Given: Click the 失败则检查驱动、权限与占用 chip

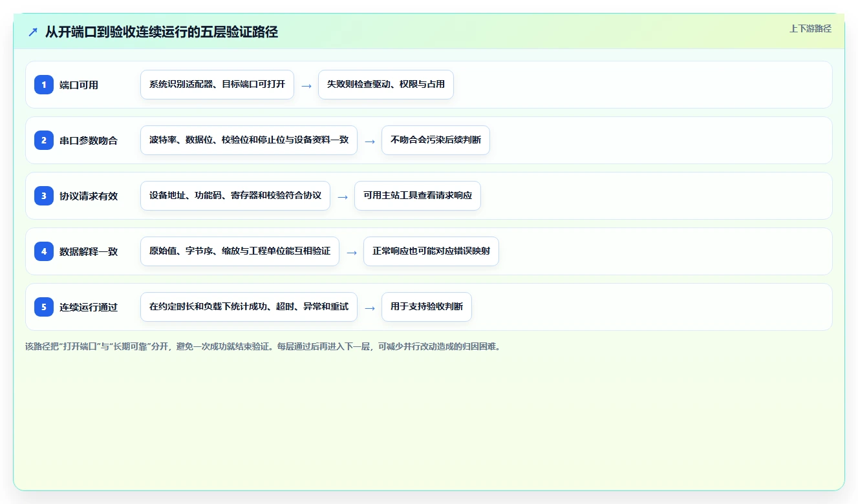Looking at the screenshot, I should 386,85.
